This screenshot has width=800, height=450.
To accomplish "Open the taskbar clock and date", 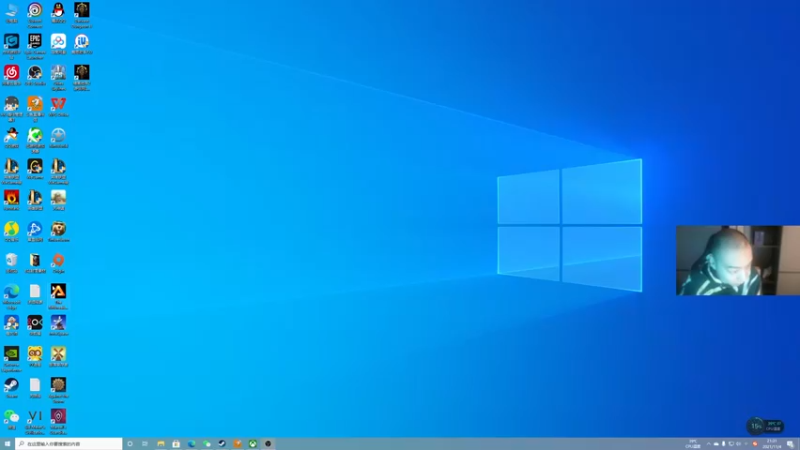I will 771,444.
